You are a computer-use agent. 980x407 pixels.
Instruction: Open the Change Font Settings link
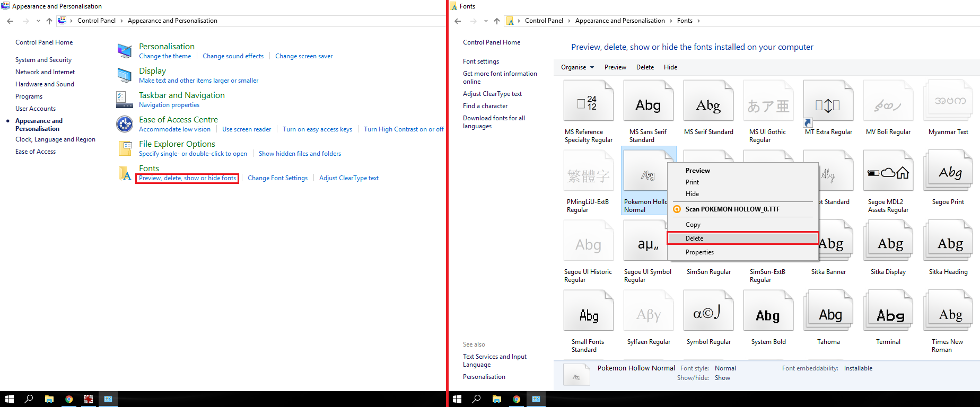[277, 178]
